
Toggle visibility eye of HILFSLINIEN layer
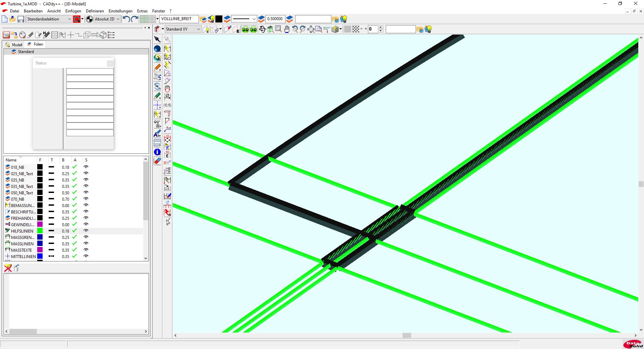click(86, 231)
